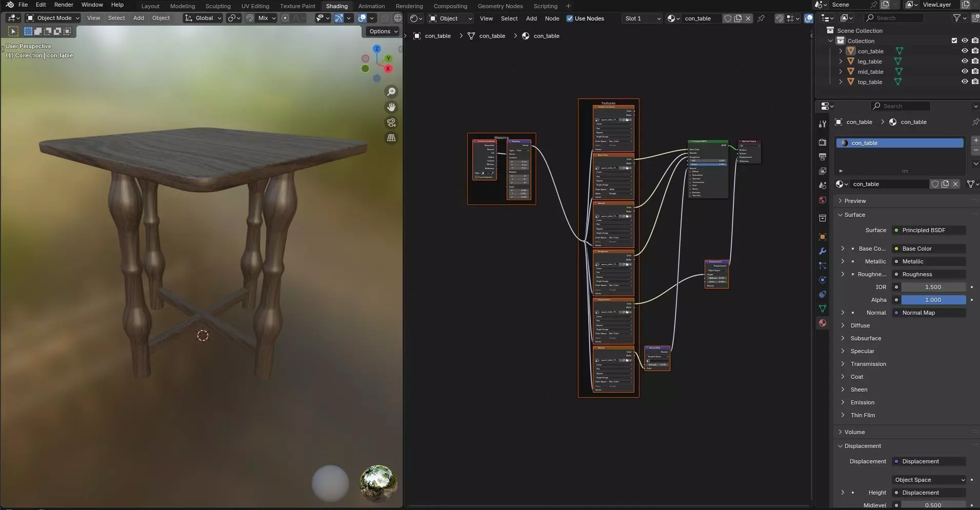Toggle viewport gizmos display
Viewport: 980px width, 510px height.
[x=339, y=18]
